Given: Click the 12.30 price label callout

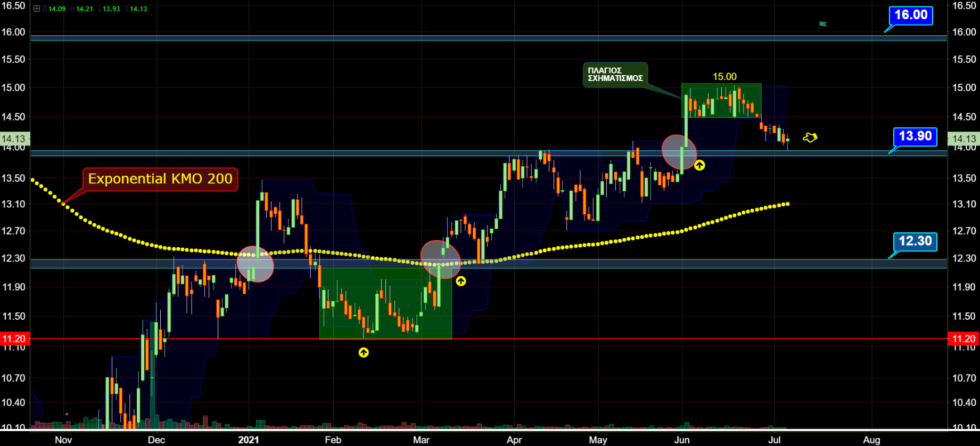Looking at the screenshot, I should click(x=915, y=241).
